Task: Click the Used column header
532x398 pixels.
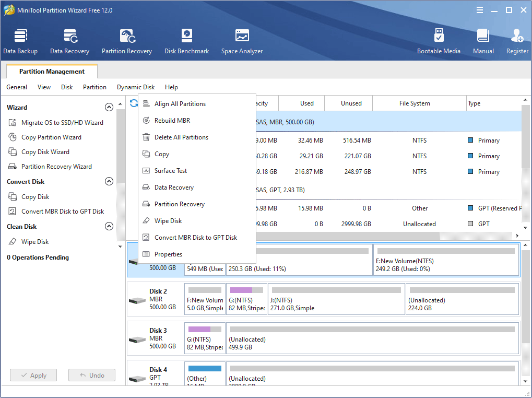Action: click(x=302, y=103)
